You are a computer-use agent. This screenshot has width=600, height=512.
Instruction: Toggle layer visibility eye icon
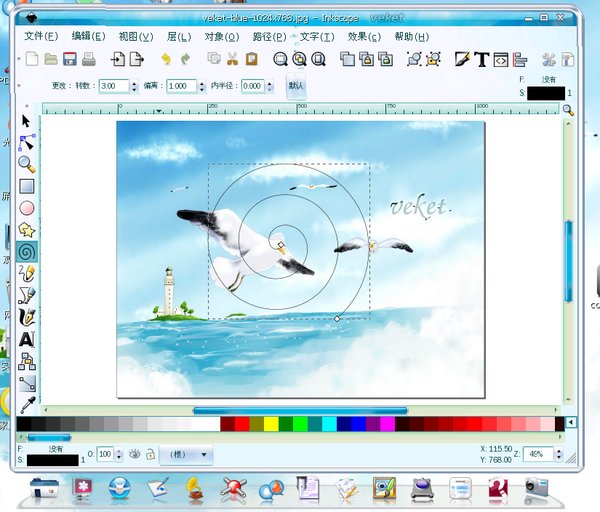tap(133, 454)
